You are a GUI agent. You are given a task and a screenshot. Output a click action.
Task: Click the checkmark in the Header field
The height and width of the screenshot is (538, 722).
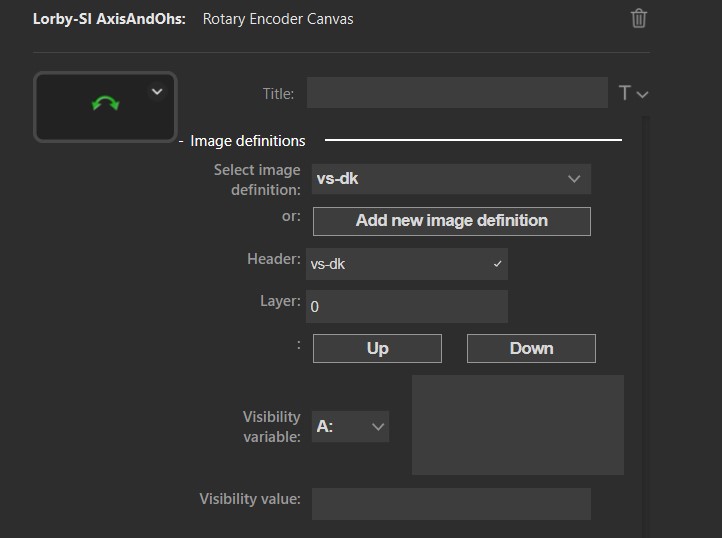point(497,264)
